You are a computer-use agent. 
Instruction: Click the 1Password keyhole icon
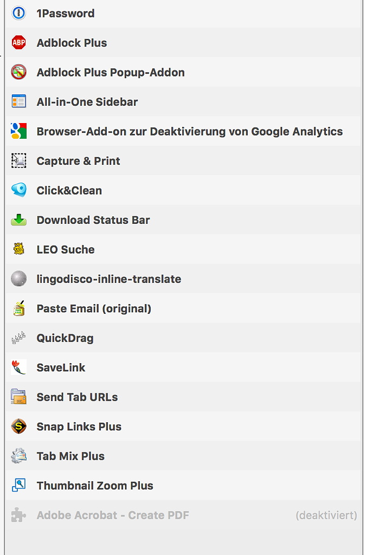[x=18, y=13]
